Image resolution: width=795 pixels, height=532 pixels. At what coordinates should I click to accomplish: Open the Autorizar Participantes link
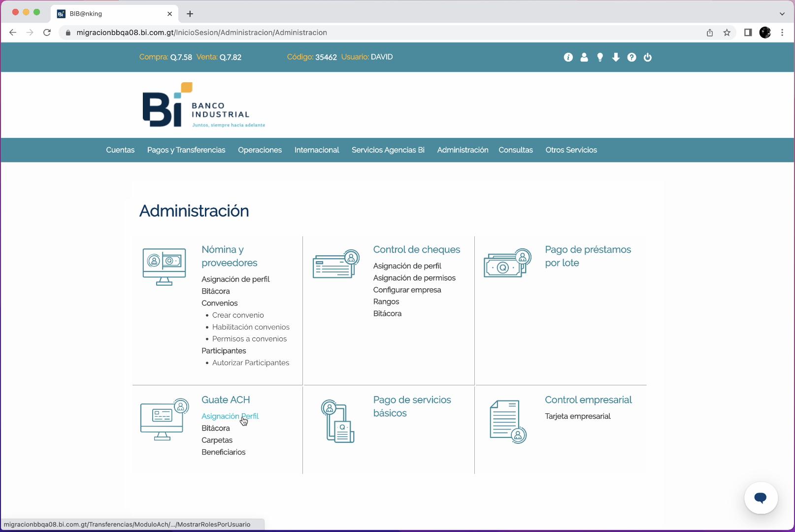(251, 363)
